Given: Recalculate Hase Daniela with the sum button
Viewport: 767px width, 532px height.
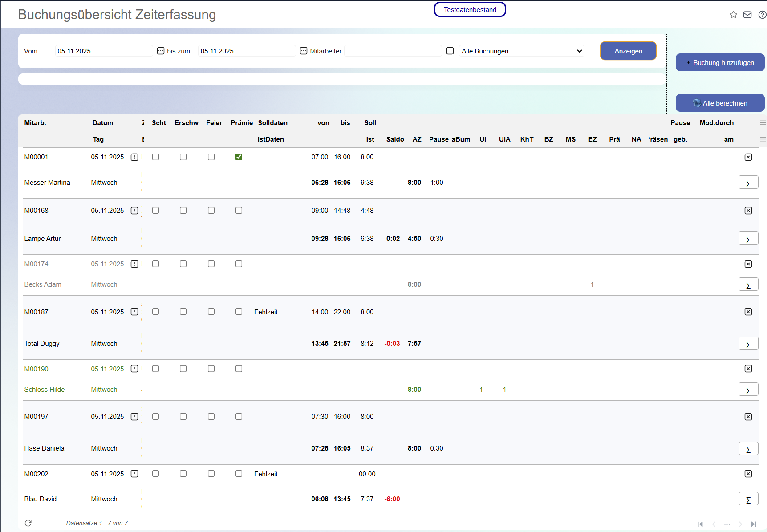Looking at the screenshot, I should click(x=748, y=448).
